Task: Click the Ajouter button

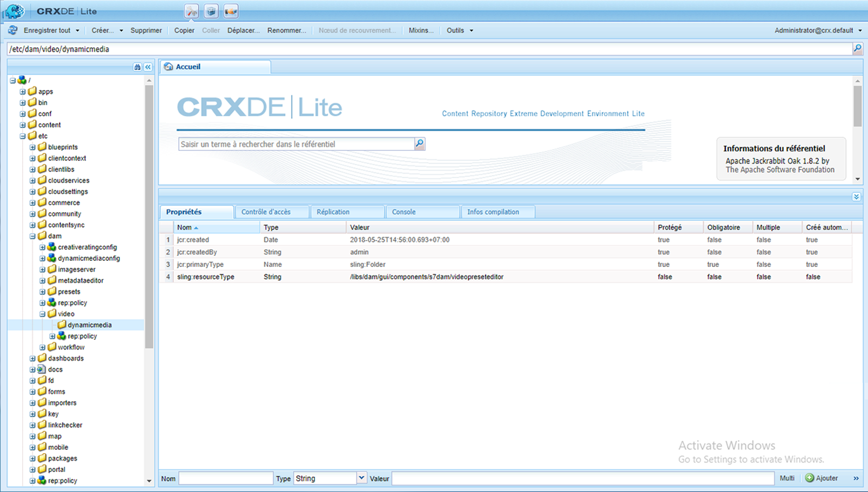Action: [x=822, y=478]
